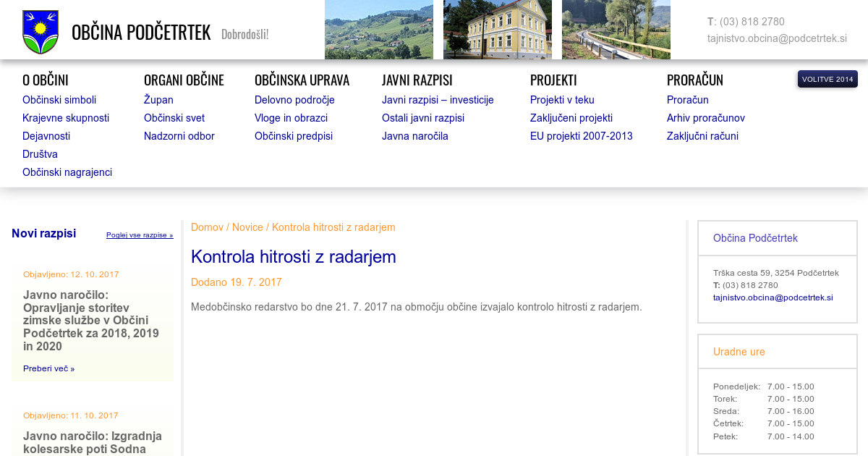The width and height of the screenshot is (868, 456).
Task: Open Vloge in obrazci link
Action: (291, 118)
